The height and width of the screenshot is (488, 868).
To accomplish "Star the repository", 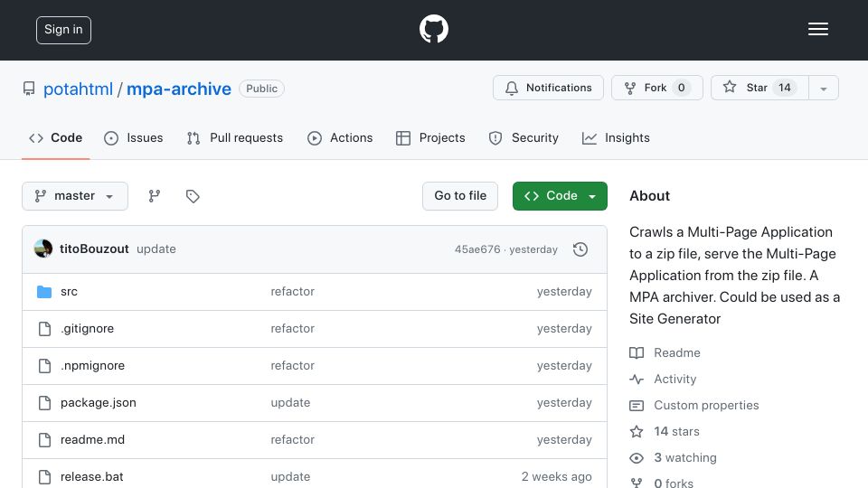I will point(759,88).
